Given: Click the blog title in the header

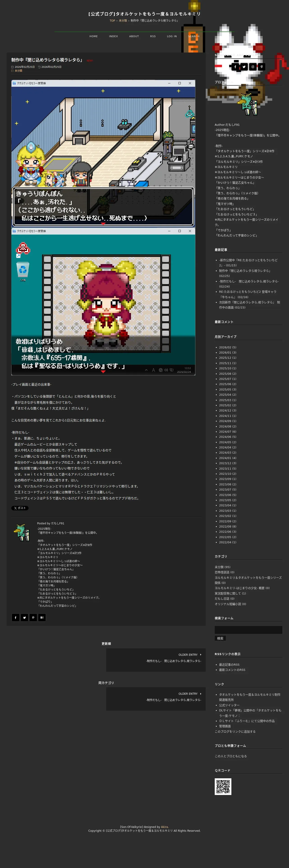Looking at the screenshot, I should click(144, 14).
